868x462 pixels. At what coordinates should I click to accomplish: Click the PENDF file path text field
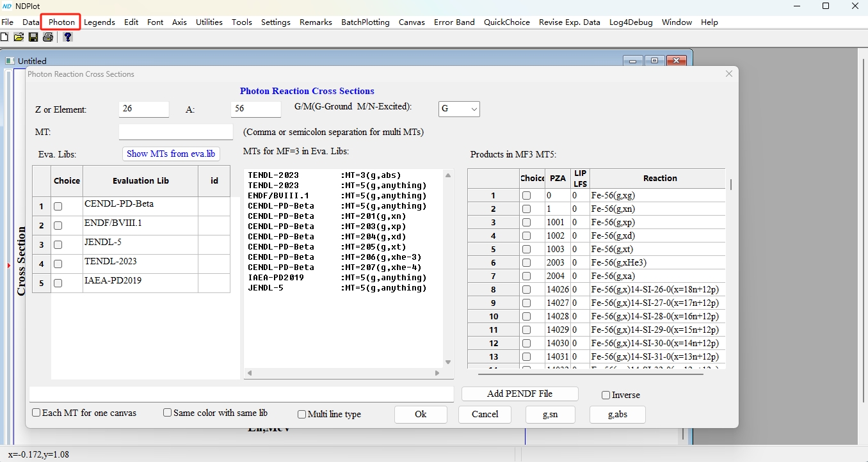click(x=241, y=394)
